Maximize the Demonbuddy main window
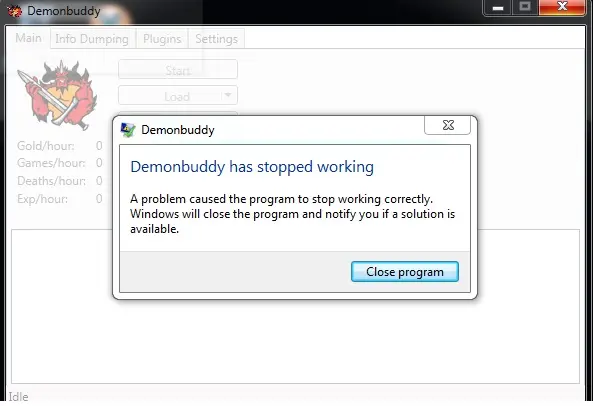Screen dimensions: 593x406 point(525,7)
